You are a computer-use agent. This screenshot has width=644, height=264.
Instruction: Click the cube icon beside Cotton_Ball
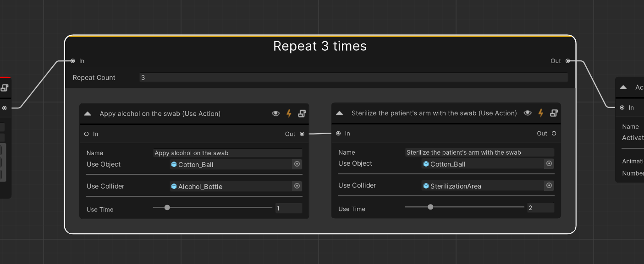coord(174,164)
